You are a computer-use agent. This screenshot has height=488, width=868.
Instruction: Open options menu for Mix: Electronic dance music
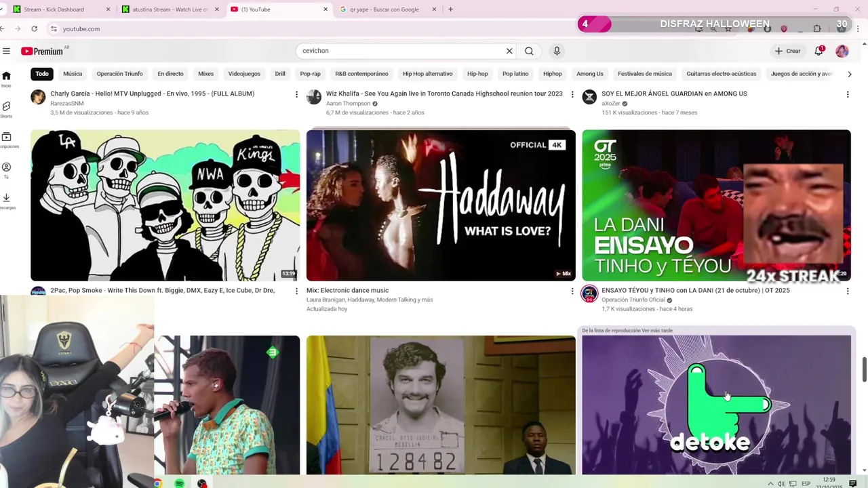point(572,291)
